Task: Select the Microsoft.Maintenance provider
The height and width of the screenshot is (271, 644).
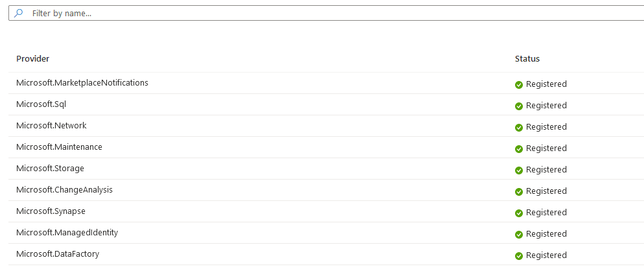Action: (59, 147)
